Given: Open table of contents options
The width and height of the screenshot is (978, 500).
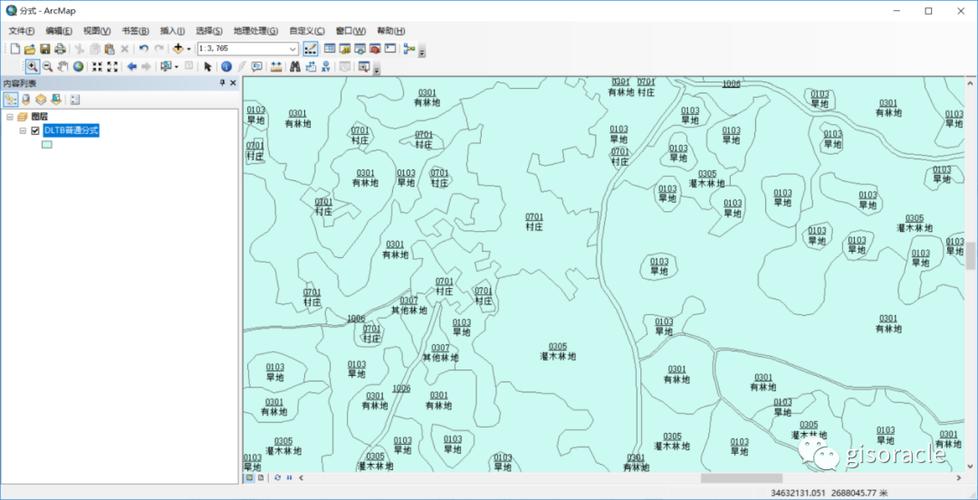Looking at the screenshot, I should pyautogui.click(x=75, y=99).
